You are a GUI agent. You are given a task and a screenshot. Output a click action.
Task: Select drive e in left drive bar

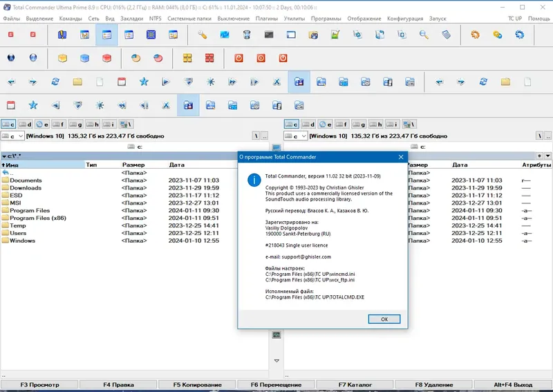(42, 124)
